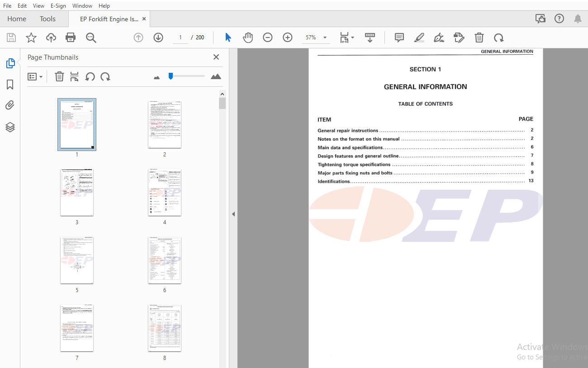This screenshot has height=368, width=588.
Task: Close the EP Forklift Engine tab
Action: pyautogui.click(x=144, y=19)
